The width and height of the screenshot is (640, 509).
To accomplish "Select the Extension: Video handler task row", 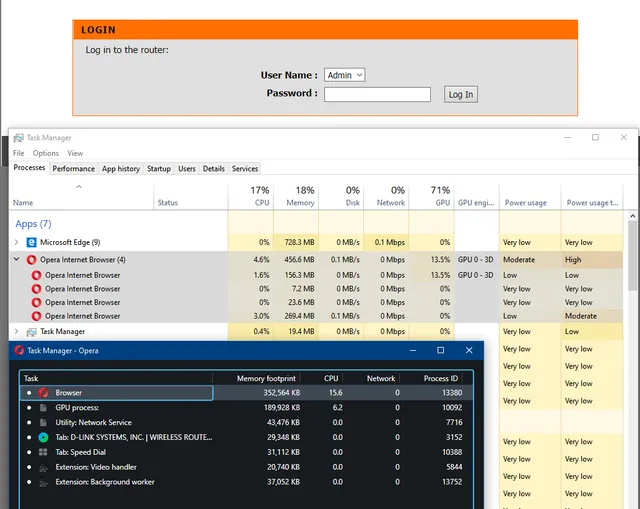I will coord(247,467).
